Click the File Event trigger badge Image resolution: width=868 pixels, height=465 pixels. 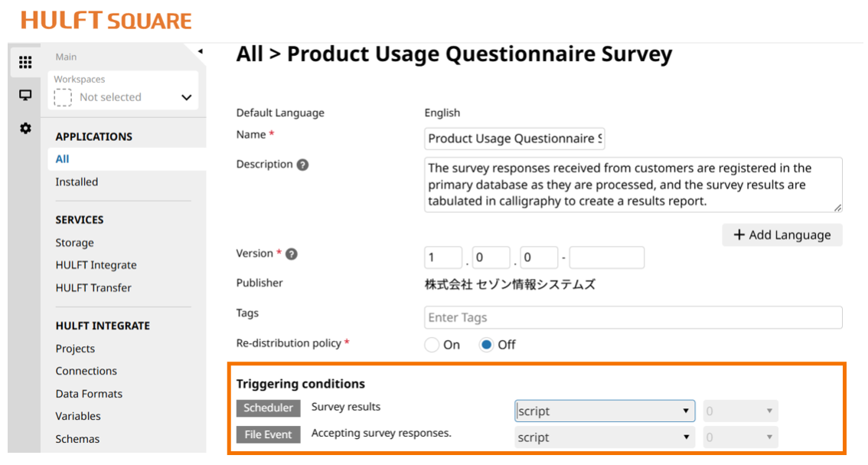coord(268,434)
